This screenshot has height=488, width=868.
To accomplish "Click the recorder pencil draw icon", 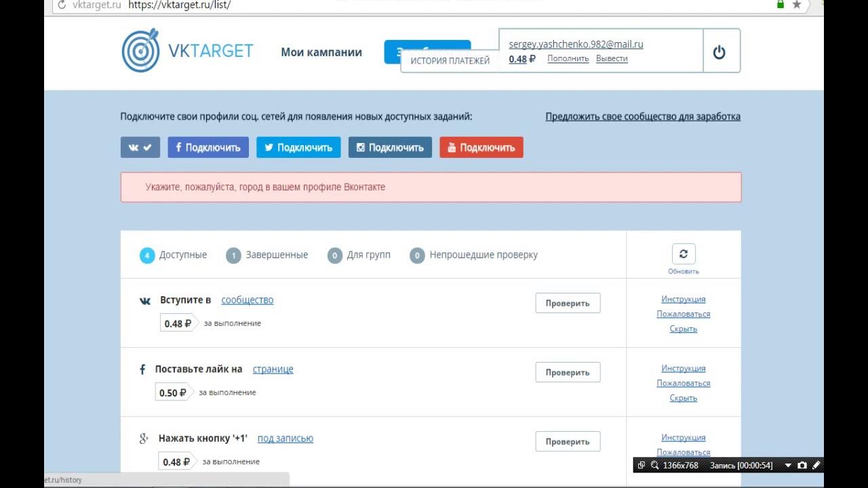I will [816, 466].
